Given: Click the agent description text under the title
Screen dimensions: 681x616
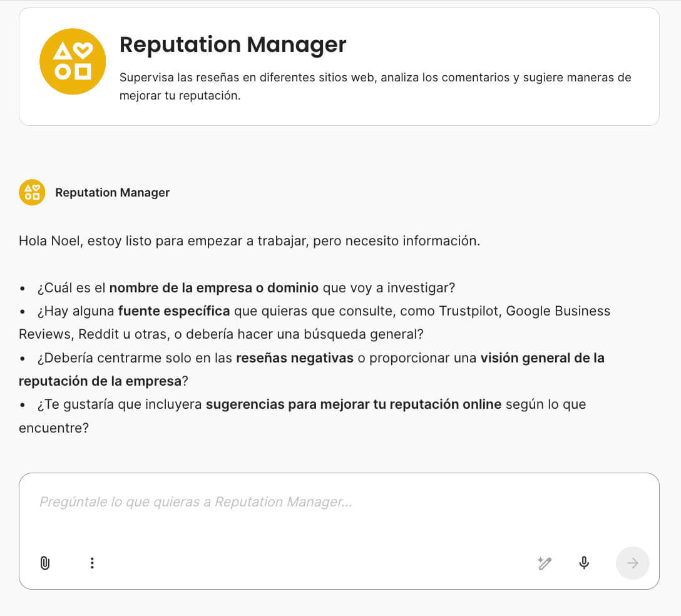Looking at the screenshot, I should (375, 86).
